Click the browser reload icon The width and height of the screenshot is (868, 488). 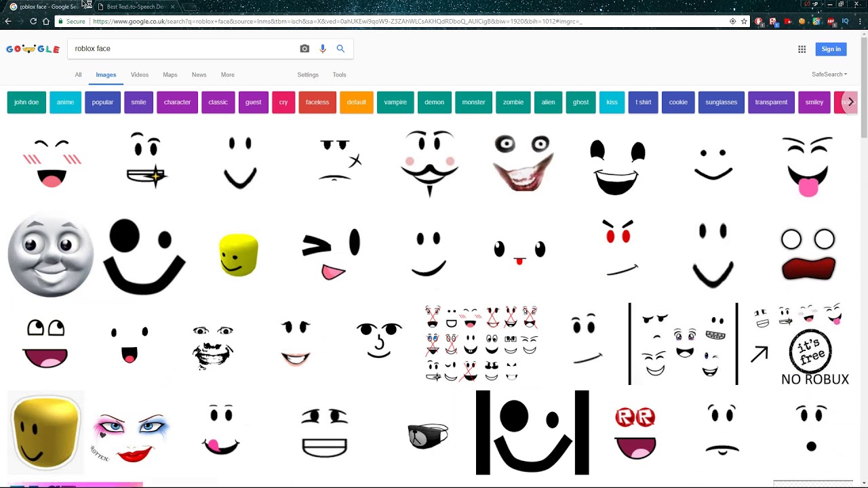pyautogui.click(x=33, y=21)
